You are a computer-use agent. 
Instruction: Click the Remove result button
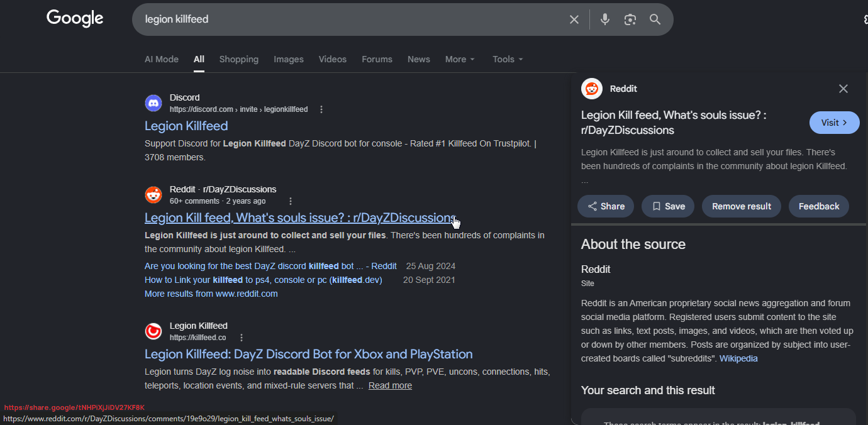pyautogui.click(x=742, y=206)
